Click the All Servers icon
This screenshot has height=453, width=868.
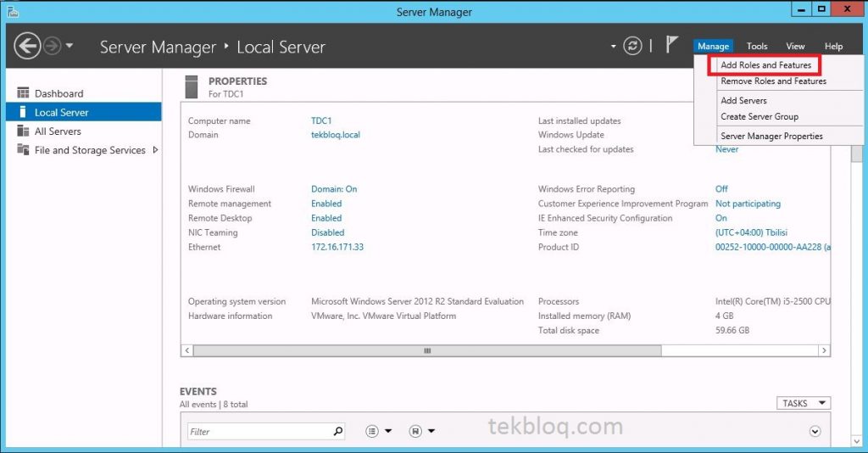(x=23, y=131)
